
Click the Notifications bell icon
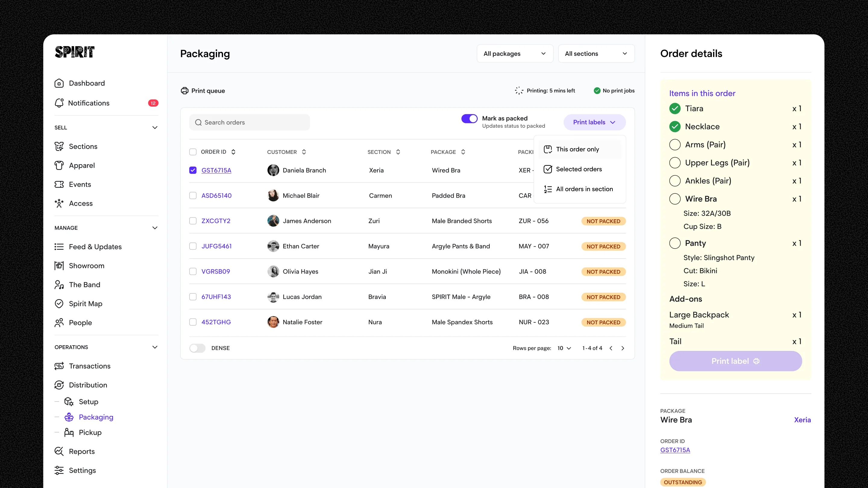pos(59,103)
